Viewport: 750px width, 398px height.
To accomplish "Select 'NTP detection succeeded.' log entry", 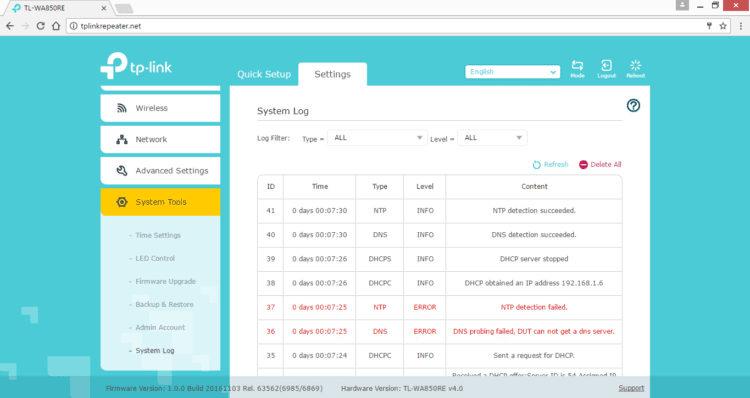I will click(534, 210).
